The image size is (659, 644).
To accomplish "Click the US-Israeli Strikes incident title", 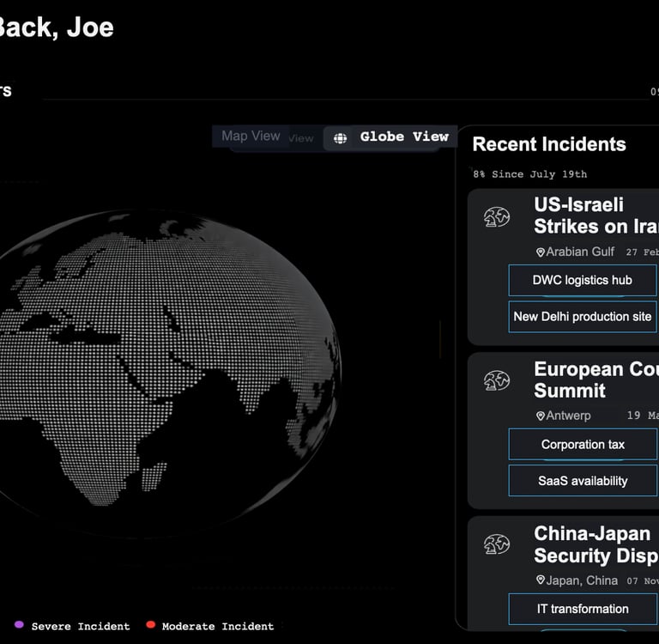I will [596, 216].
